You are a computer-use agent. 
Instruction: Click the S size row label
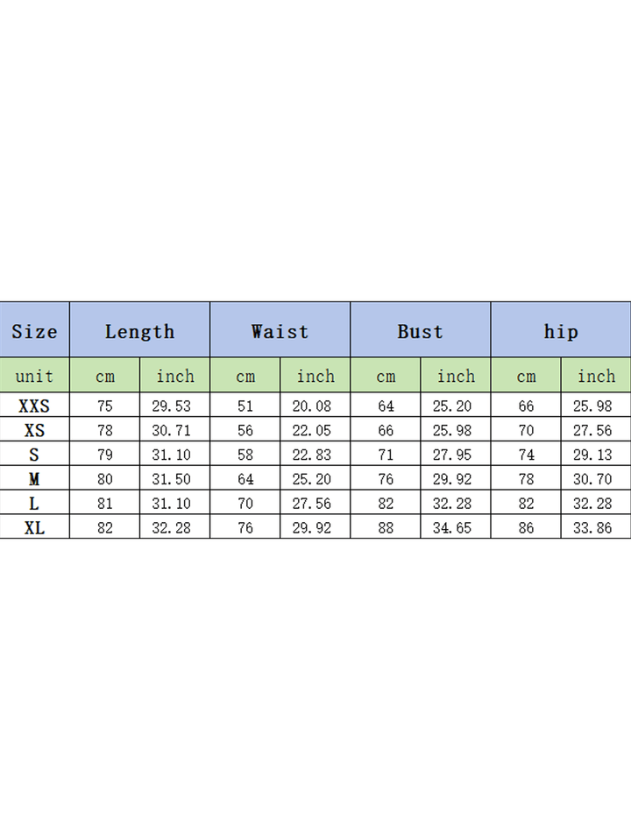tap(34, 454)
